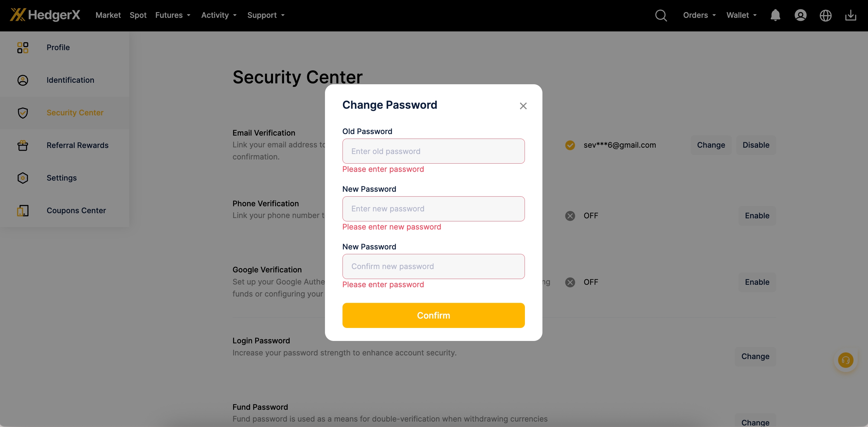Screen dimensions: 868x427
Task: Open the Wallet dropdown
Action: [741, 15]
